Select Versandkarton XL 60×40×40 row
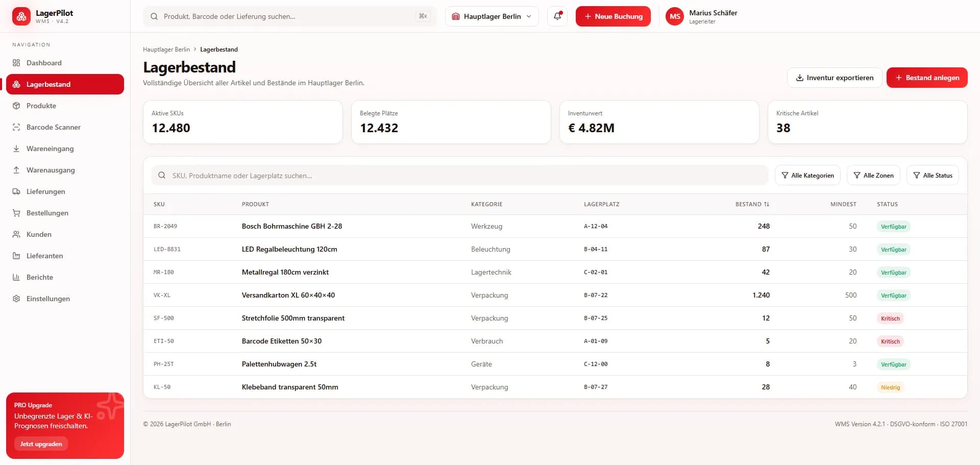Image resolution: width=980 pixels, height=465 pixels. 555,295
